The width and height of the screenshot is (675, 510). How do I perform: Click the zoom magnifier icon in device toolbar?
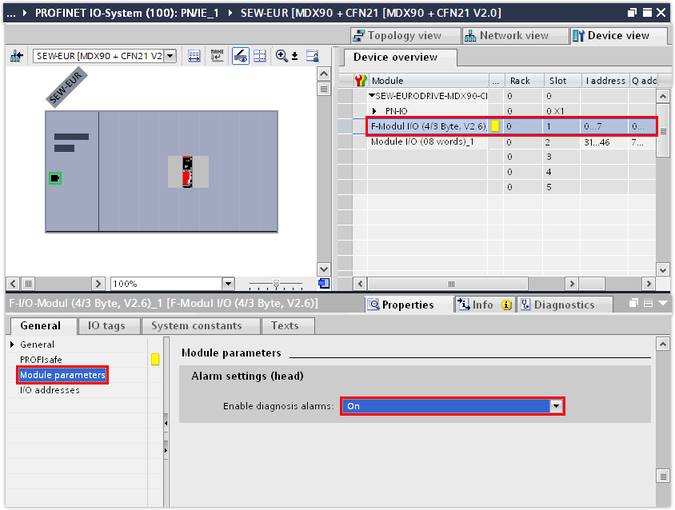click(x=284, y=57)
